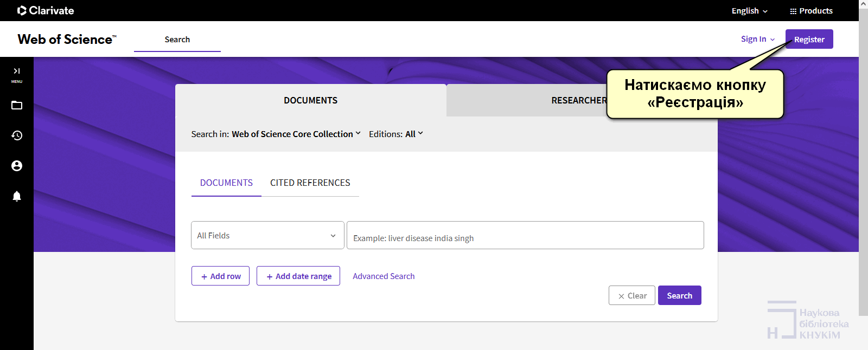Open the Products grid menu
The image size is (868, 350).
811,11
